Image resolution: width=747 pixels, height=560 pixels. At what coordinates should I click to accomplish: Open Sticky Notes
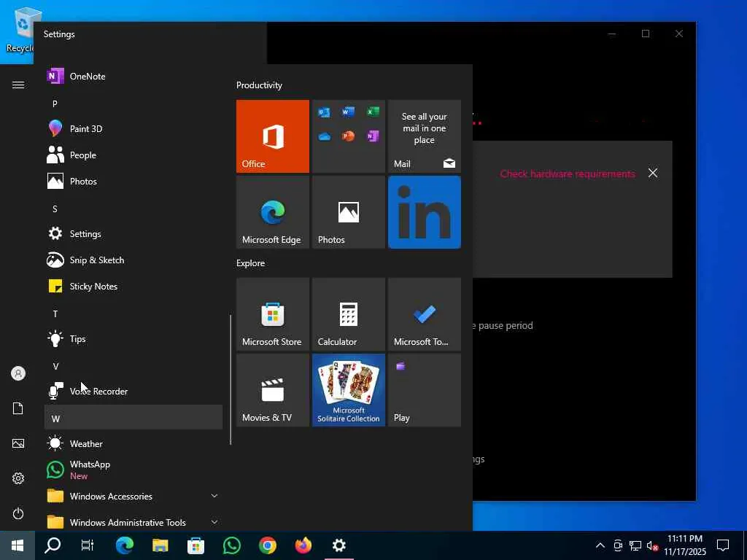pos(133,286)
